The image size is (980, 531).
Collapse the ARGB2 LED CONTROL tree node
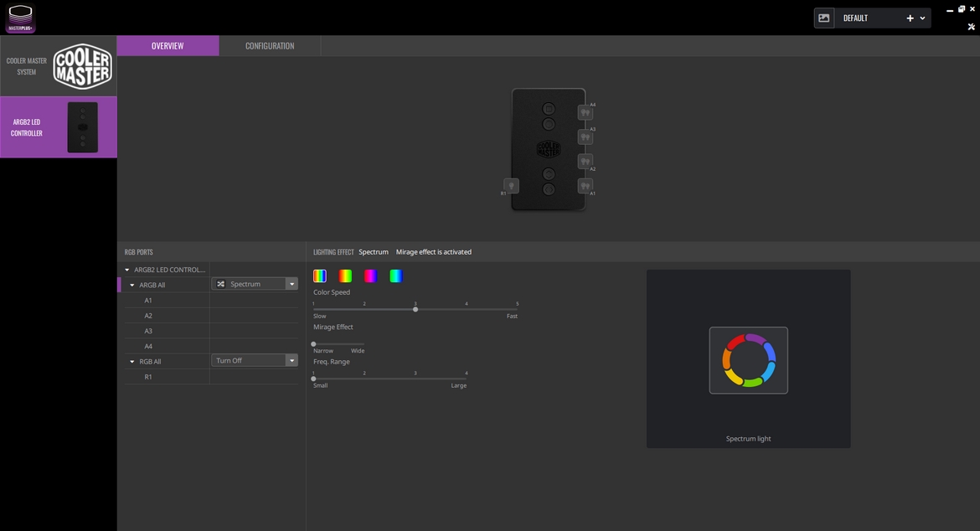(x=126, y=270)
